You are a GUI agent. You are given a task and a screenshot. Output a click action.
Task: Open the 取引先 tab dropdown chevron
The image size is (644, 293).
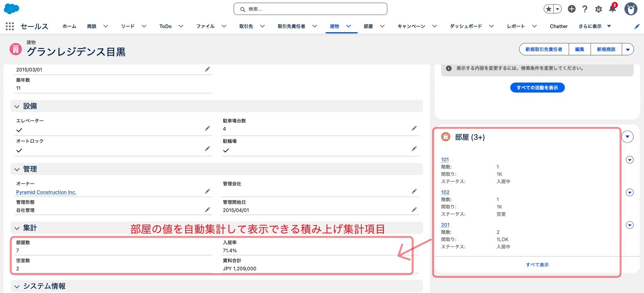[x=262, y=26]
